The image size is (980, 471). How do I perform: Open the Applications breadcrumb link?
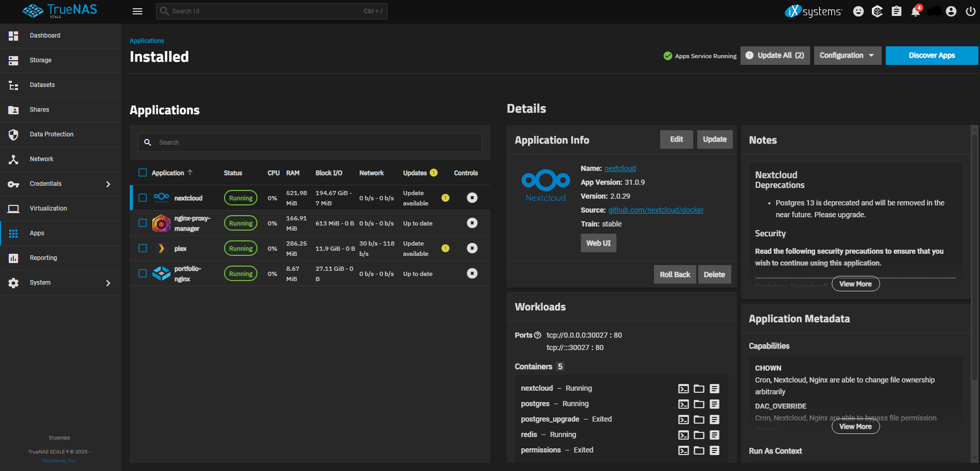(x=146, y=40)
